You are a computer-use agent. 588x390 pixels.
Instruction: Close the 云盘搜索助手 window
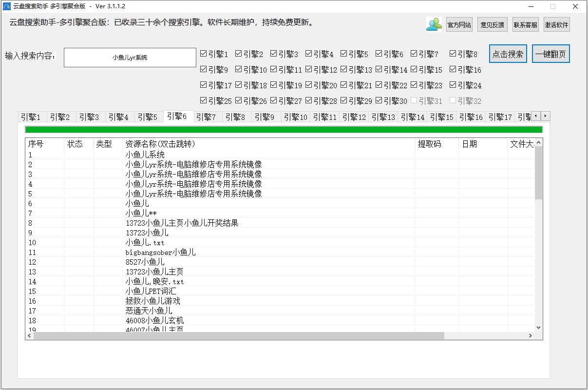[x=575, y=6]
